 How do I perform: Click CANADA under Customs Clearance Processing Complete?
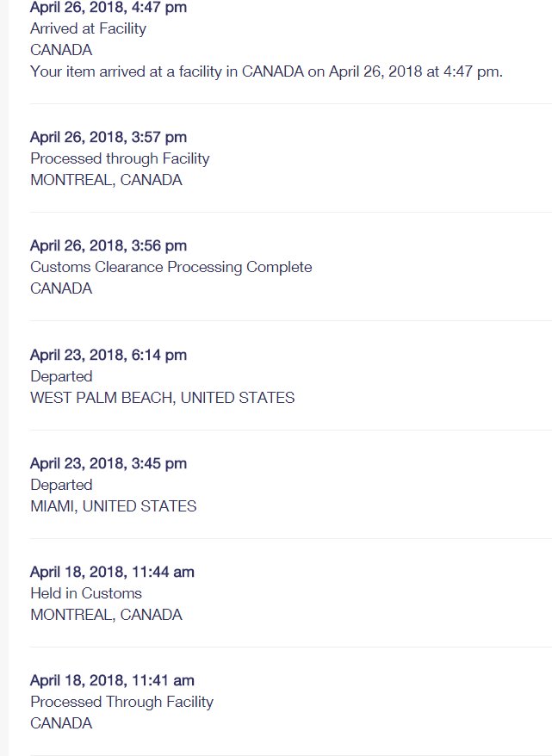point(61,288)
